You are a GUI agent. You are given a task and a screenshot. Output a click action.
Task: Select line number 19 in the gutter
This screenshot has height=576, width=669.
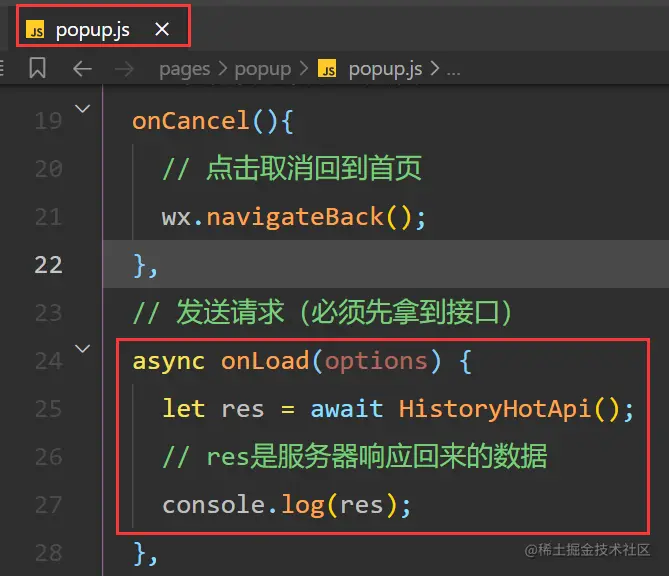(x=49, y=121)
